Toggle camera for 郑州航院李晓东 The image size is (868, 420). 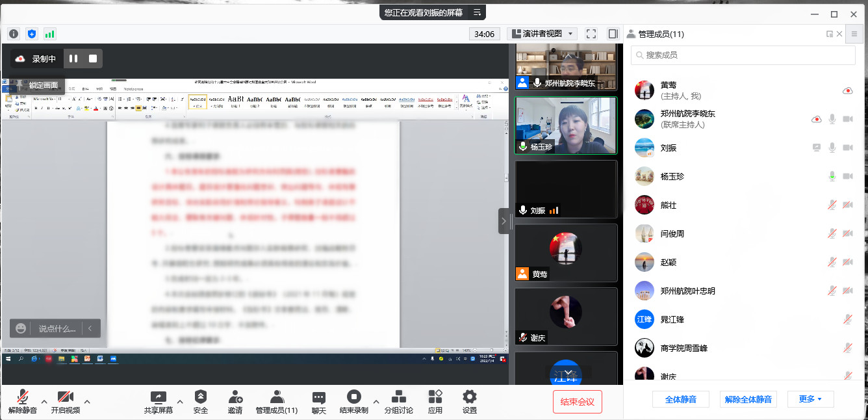tap(847, 119)
